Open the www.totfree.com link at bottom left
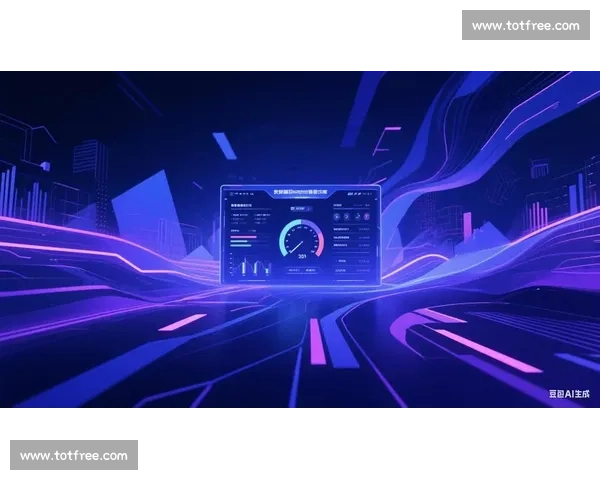The image size is (600, 480). tap(75, 456)
